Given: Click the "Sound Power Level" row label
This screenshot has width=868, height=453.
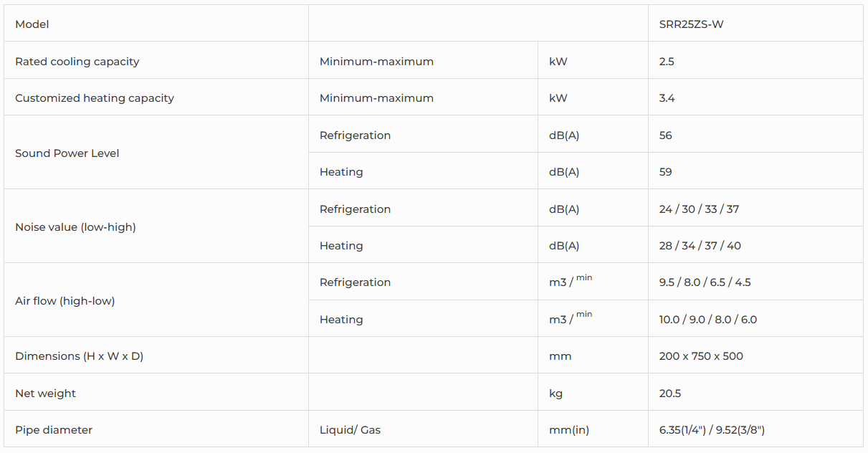Looking at the screenshot, I should 67,153.
